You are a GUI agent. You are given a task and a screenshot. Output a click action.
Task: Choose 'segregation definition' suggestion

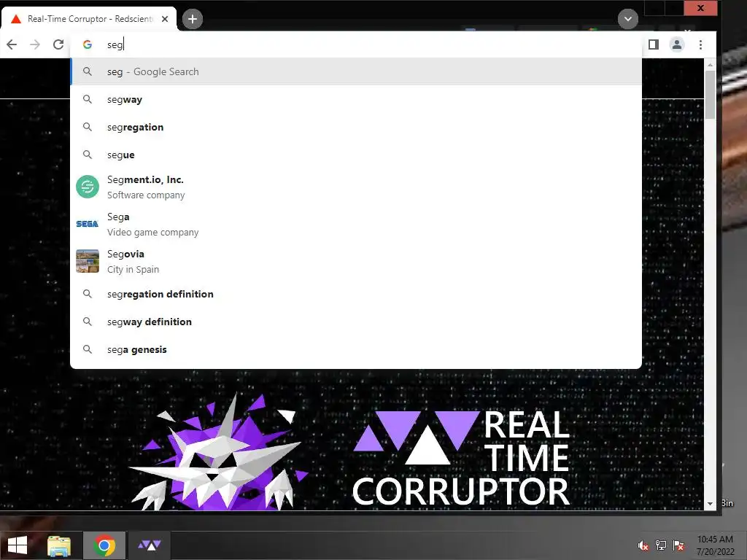pos(356,295)
